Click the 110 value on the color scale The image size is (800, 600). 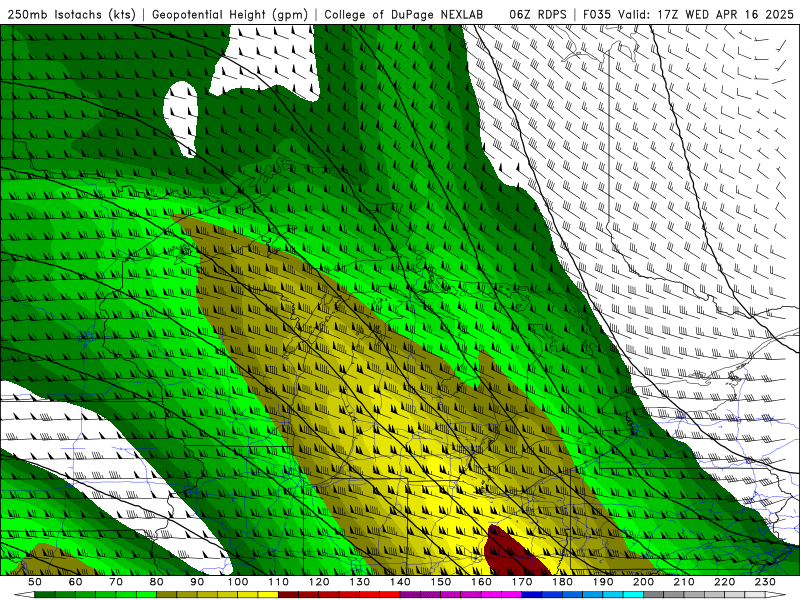tap(279, 582)
